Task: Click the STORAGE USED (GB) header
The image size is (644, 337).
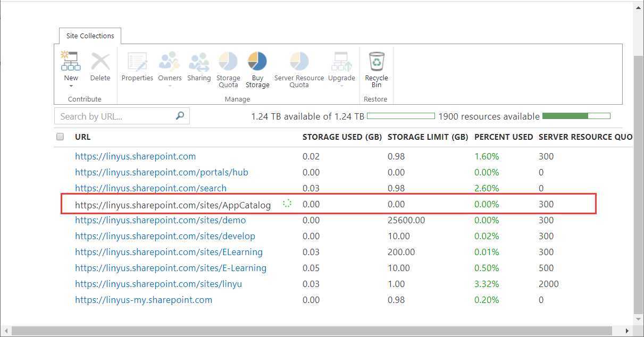Action: pyautogui.click(x=342, y=137)
